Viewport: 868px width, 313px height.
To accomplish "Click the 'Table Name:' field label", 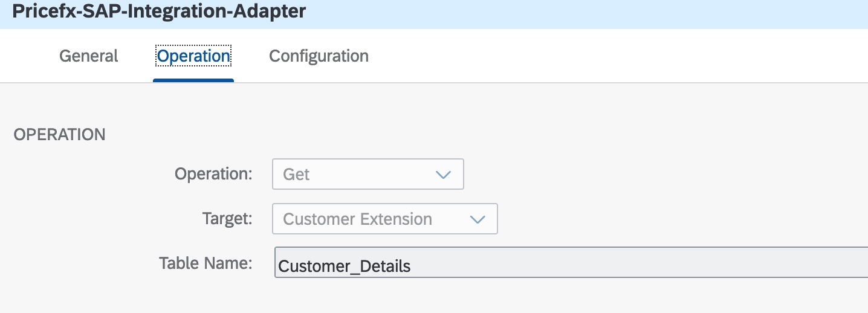I will 206,263.
